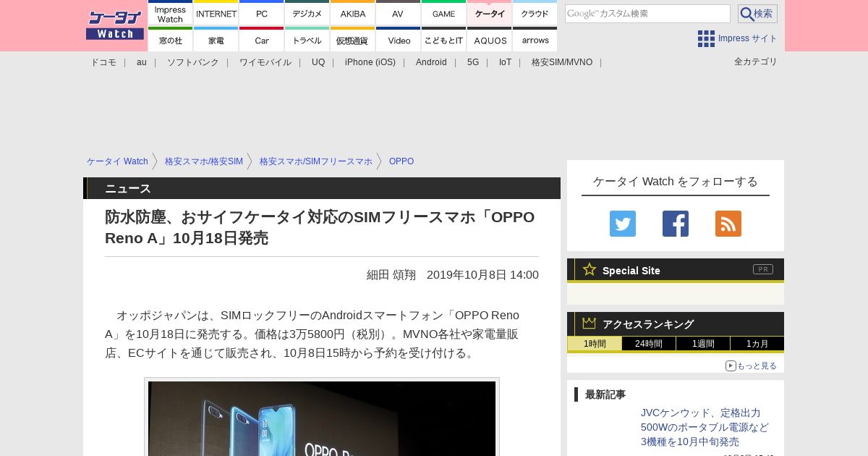Go to the iPhone (iOS) category

pos(370,62)
